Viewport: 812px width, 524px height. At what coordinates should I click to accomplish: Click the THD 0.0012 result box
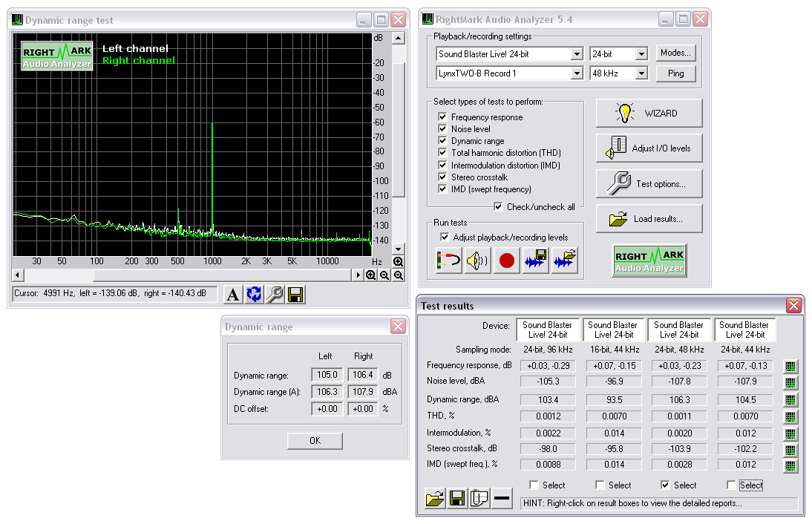coord(547,416)
